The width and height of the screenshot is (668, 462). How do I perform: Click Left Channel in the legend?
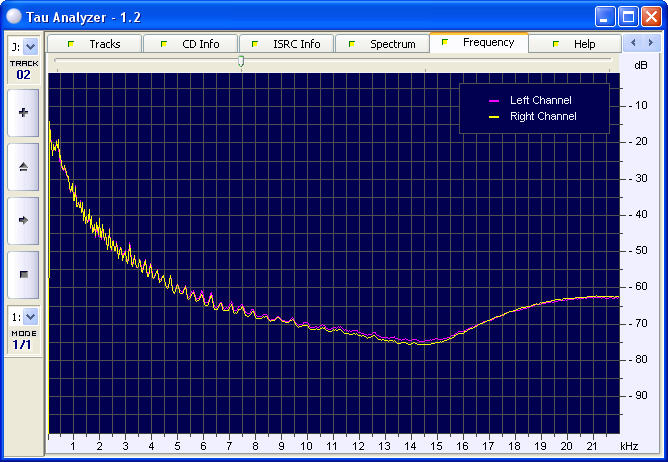[540, 101]
